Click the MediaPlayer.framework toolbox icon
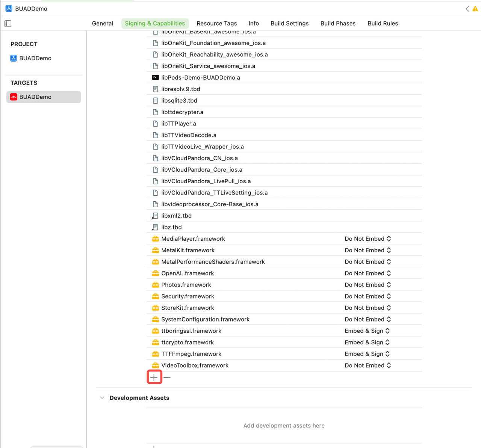The height and width of the screenshot is (448, 481). [155, 239]
